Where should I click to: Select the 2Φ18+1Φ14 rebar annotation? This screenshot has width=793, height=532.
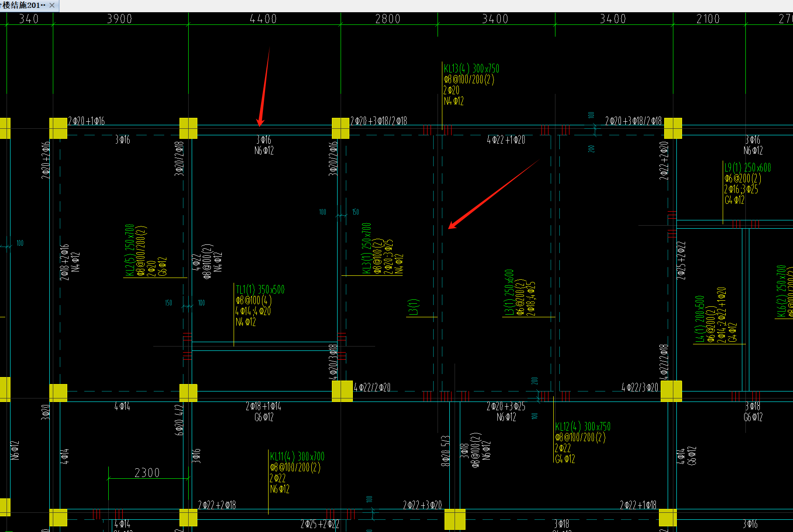[263, 406]
